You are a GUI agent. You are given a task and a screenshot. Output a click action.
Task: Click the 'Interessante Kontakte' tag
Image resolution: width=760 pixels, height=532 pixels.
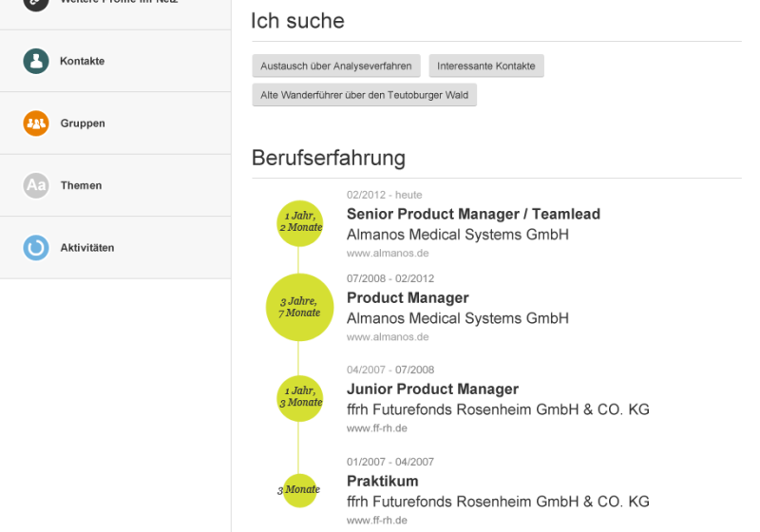click(486, 66)
